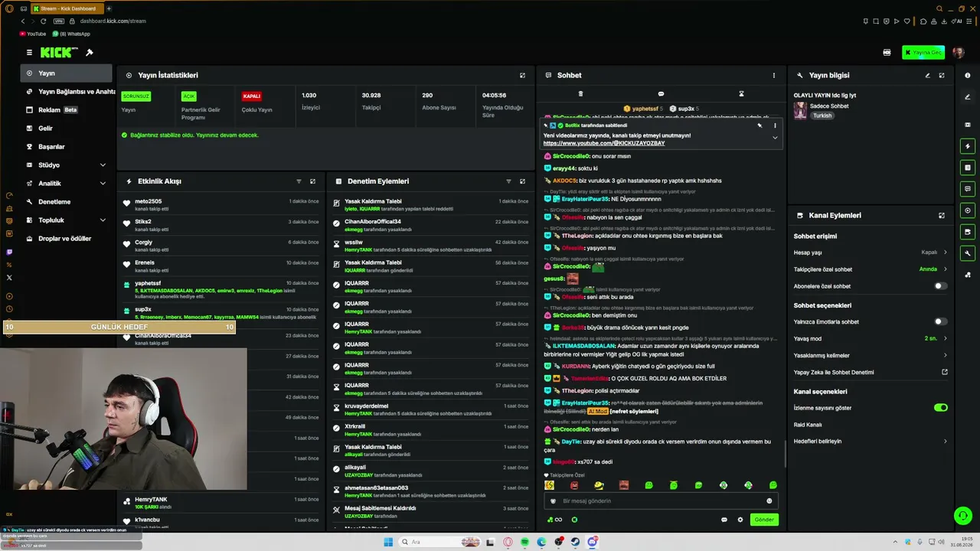Toggle Abonelere özel sohbet switch
Viewport: 980px width, 551px height.
tap(940, 286)
